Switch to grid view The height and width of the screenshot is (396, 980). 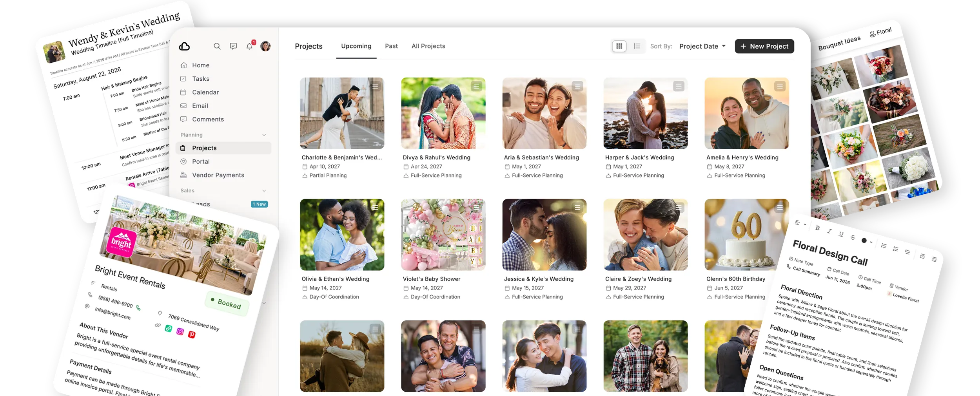pyautogui.click(x=619, y=46)
